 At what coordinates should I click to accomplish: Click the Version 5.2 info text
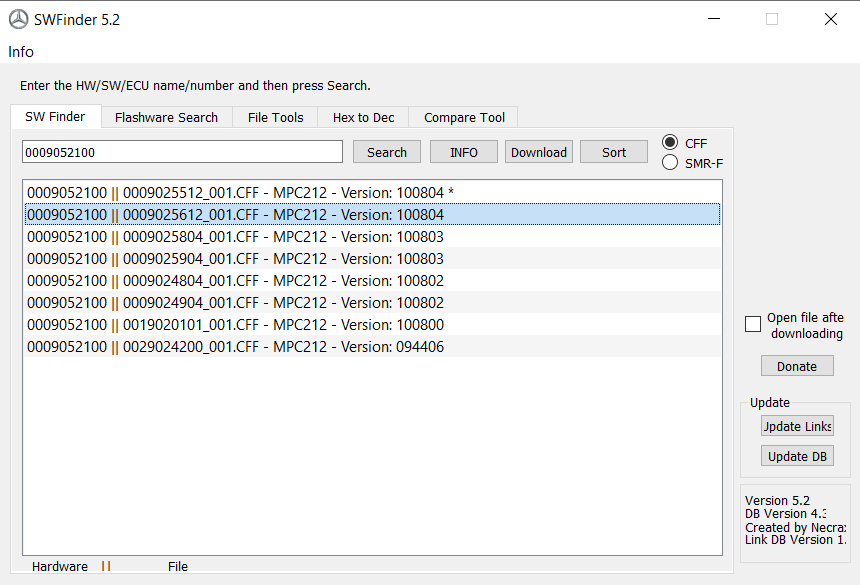[777, 501]
